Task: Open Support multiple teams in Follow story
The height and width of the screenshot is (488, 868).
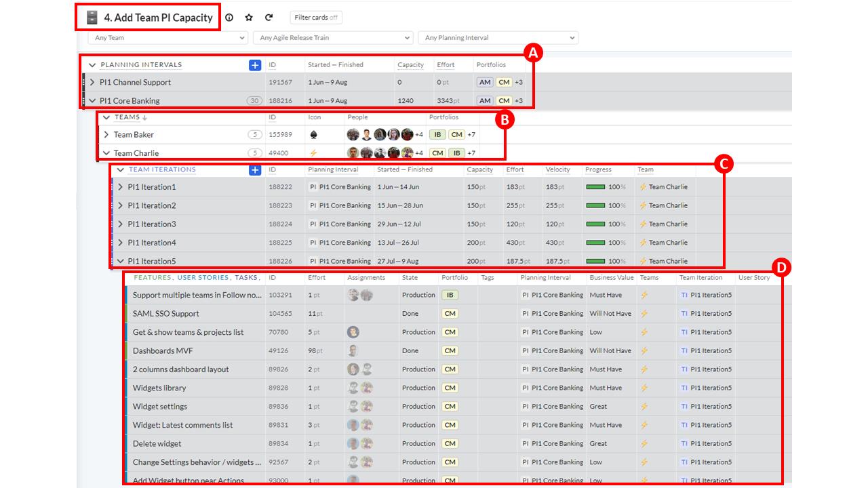Action: [x=197, y=295]
